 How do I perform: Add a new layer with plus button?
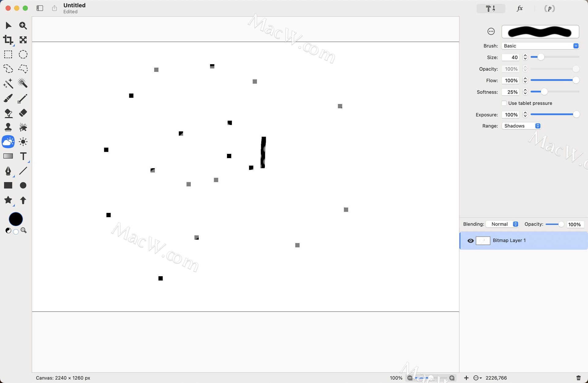click(x=466, y=378)
